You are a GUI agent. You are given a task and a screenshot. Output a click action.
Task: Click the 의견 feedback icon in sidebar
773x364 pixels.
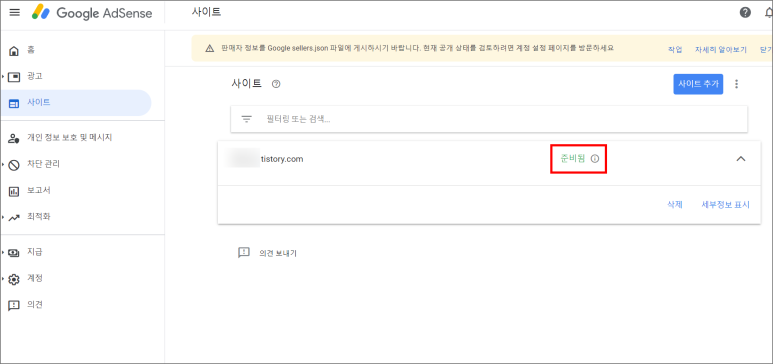click(x=14, y=305)
